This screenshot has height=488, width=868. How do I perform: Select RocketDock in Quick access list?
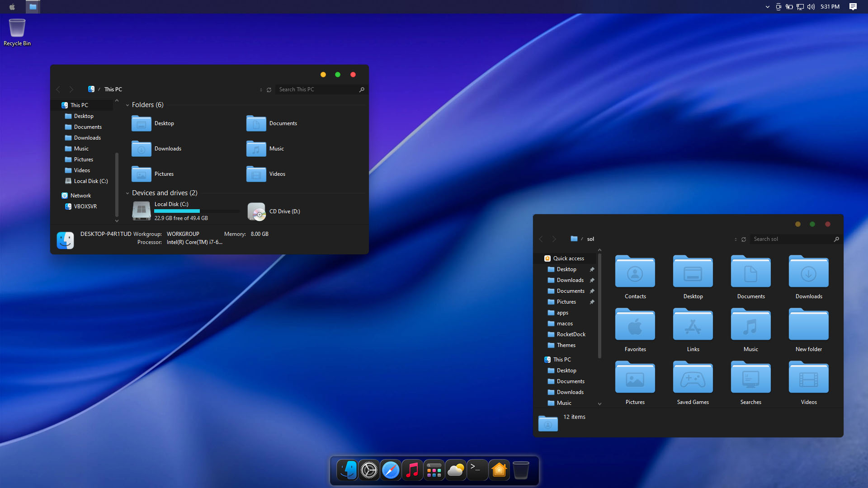coord(571,334)
